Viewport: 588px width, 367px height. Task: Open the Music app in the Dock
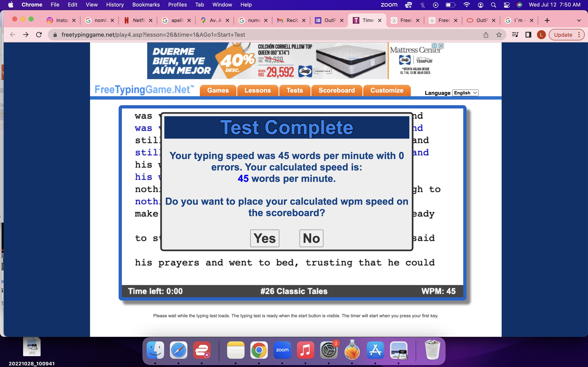[305, 350]
